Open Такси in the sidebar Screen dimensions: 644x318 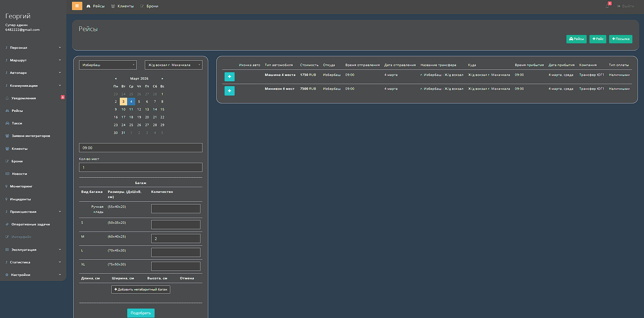click(17, 123)
